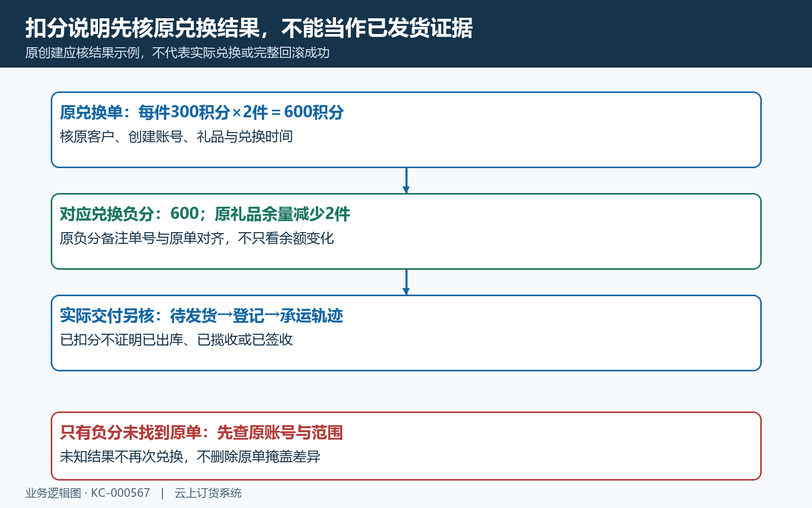Click footer text 云上订货系统
The width and height of the screenshot is (812, 508).
point(208,493)
